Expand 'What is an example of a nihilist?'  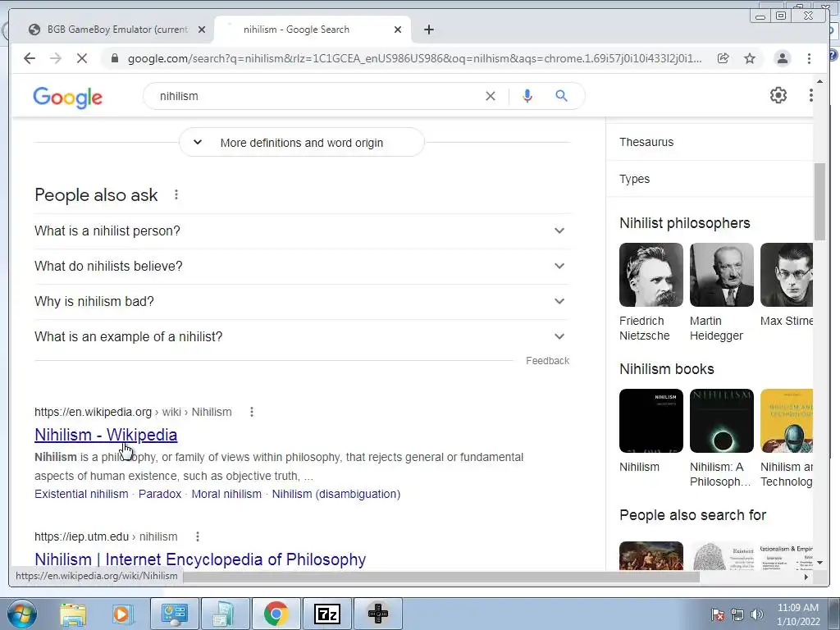pos(302,337)
